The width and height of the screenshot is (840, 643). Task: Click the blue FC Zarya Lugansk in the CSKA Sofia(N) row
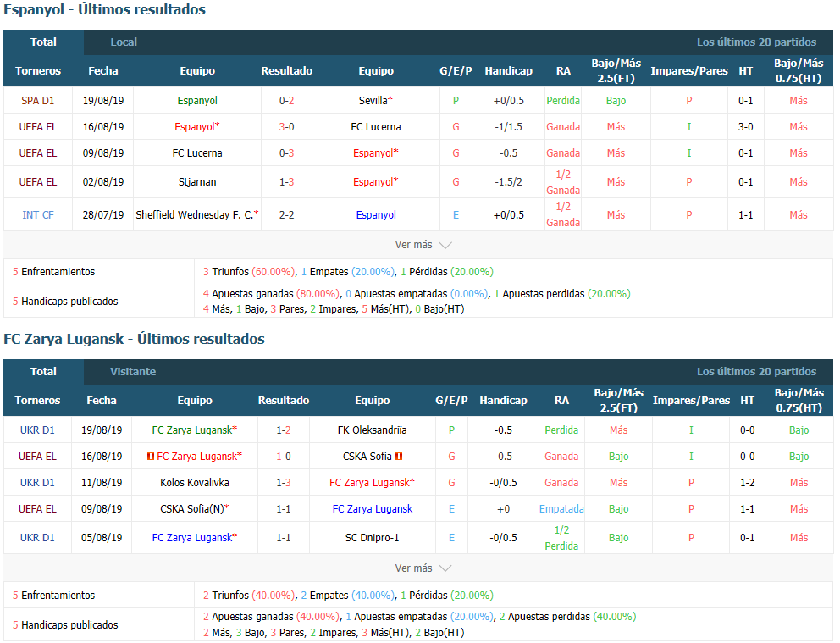(373, 509)
